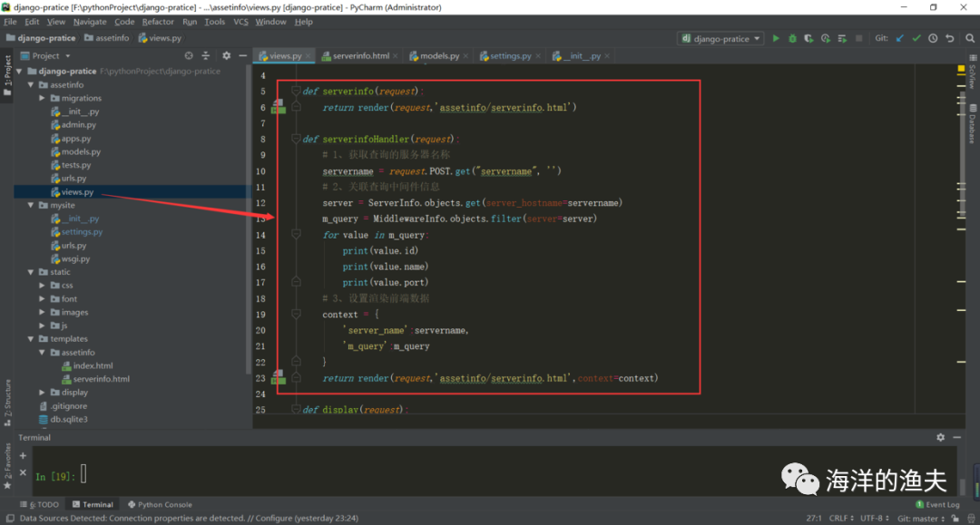
Task: Open the Python Console tool button
Action: pyautogui.click(x=160, y=505)
